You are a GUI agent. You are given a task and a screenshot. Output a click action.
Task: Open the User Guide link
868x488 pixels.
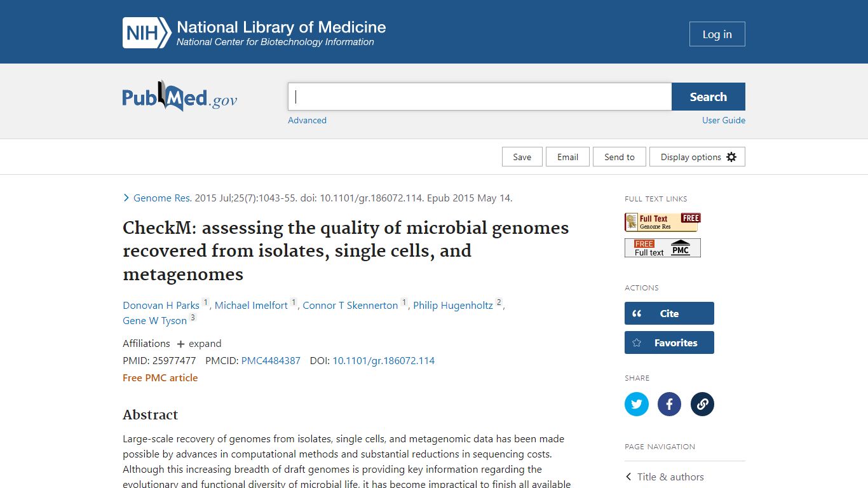point(724,120)
